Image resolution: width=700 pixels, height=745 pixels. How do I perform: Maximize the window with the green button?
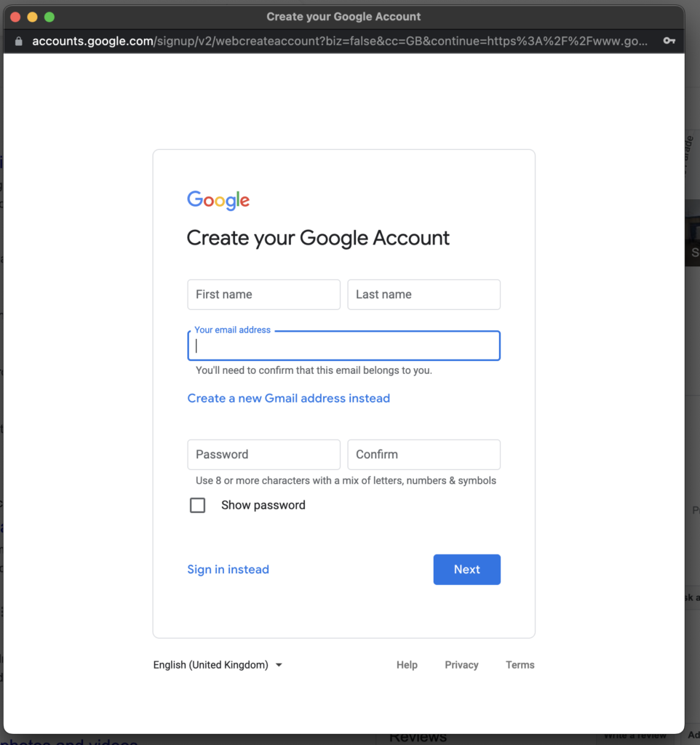[49, 17]
